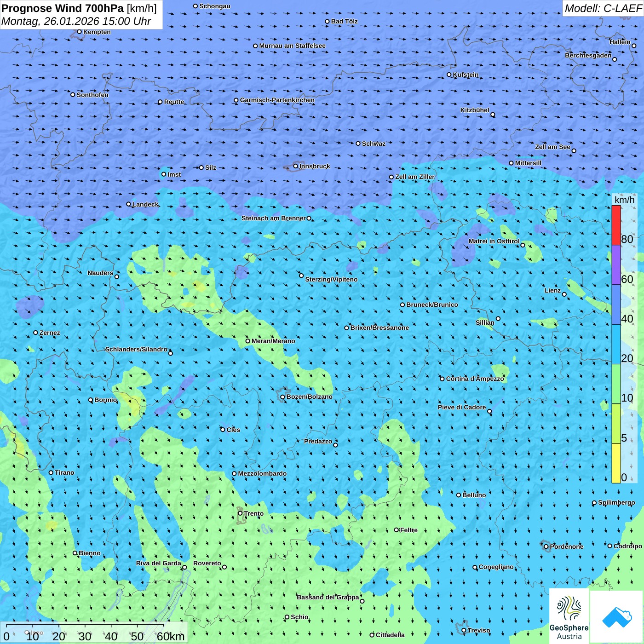Click the "Schongau" city label
This screenshot has width=644, height=644.
[215, 6]
